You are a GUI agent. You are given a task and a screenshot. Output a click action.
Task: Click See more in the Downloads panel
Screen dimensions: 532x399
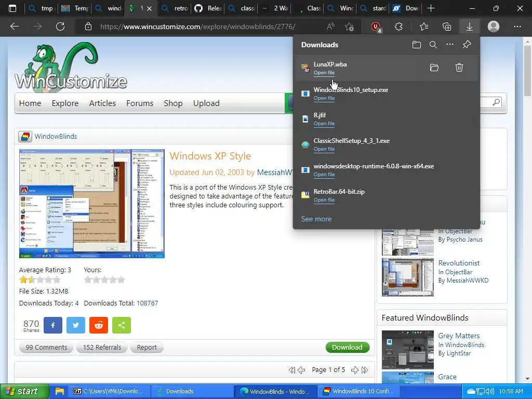click(x=316, y=219)
